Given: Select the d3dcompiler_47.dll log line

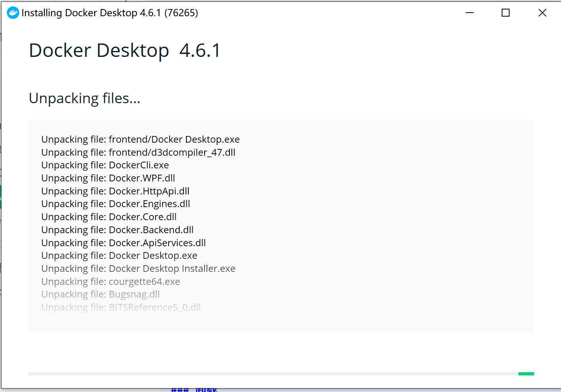Looking at the screenshot, I should 138,153.
